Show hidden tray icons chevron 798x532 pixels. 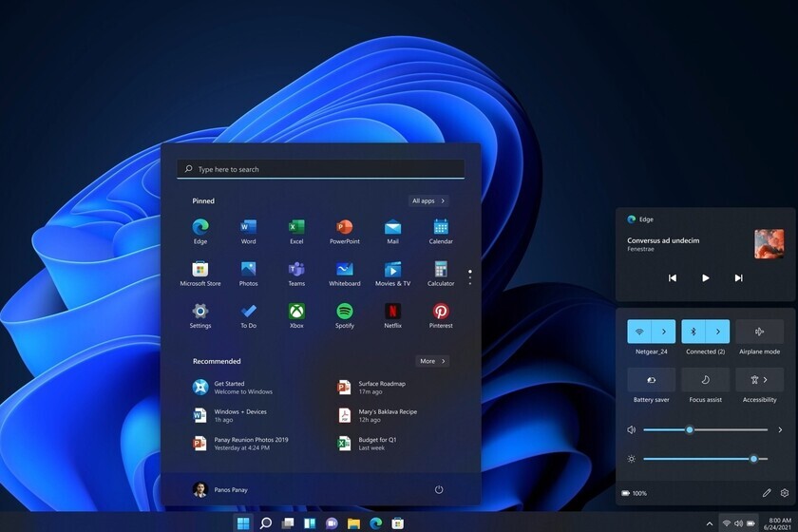(x=709, y=523)
